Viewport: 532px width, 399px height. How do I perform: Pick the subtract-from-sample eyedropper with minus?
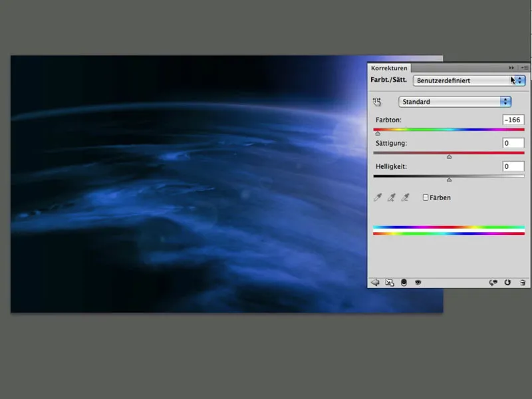click(x=405, y=198)
